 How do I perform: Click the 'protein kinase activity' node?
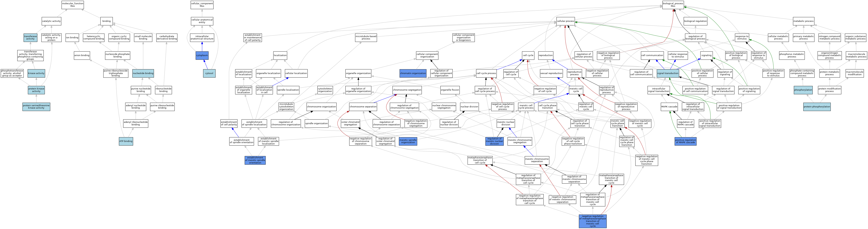click(36, 90)
